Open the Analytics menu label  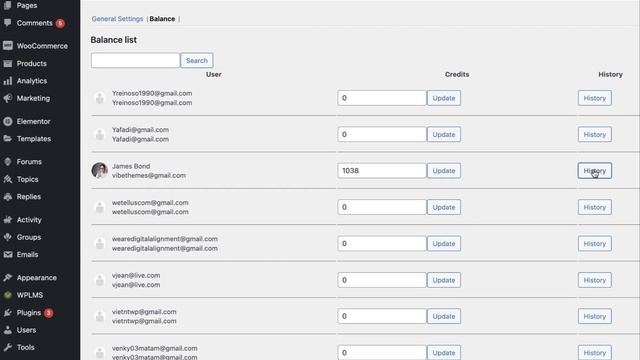click(32, 81)
